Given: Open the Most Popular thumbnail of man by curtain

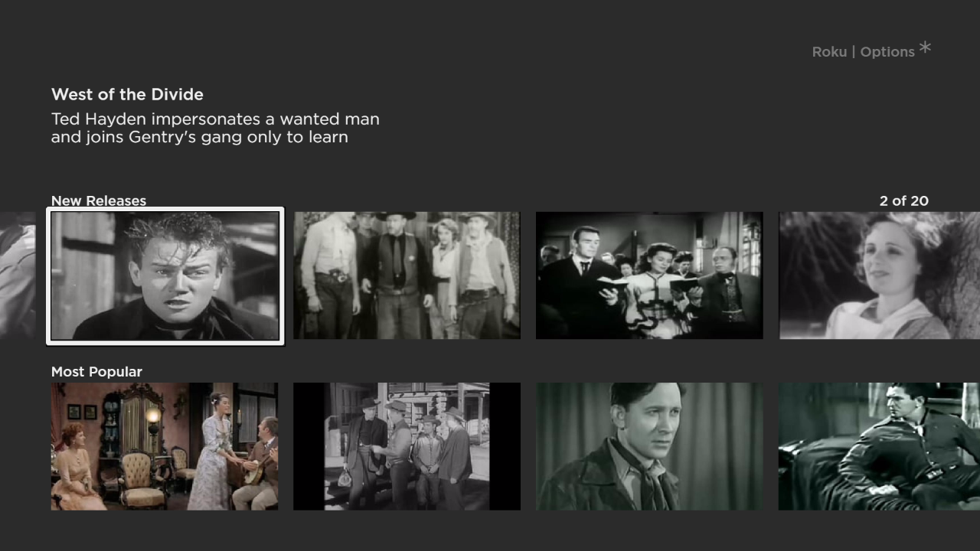Looking at the screenshot, I should (649, 446).
